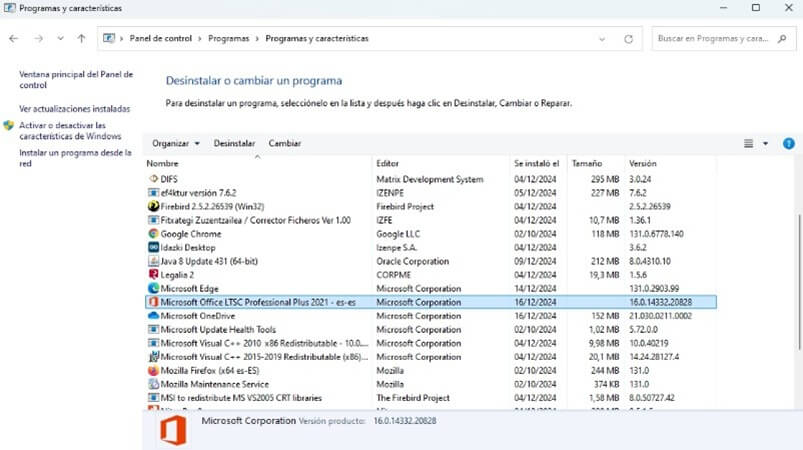
Task: Click the Java 8 Update 431 icon
Action: click(x=153, y=261)
